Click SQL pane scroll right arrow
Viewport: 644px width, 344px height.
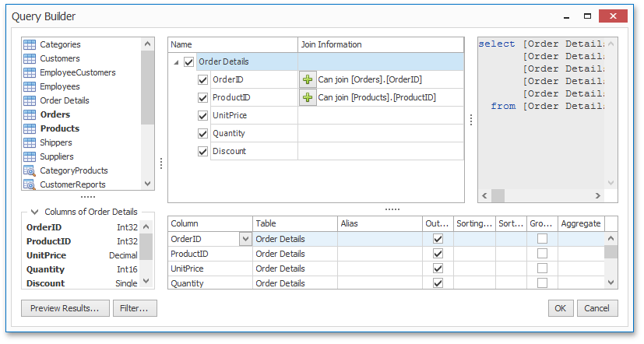pos(598,196)
